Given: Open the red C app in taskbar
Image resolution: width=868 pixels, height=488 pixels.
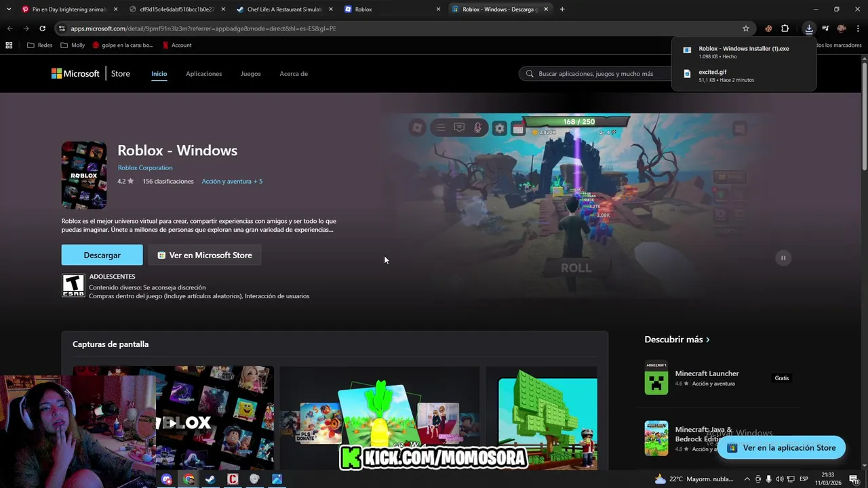Looking at the screenshot, I should (x=233, y=479).
